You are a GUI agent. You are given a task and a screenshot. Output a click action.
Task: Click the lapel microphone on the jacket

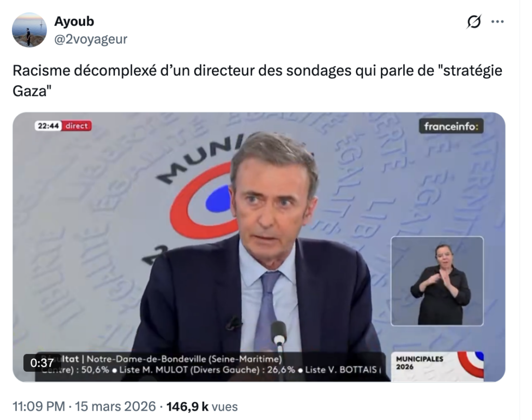click(234, 323)
